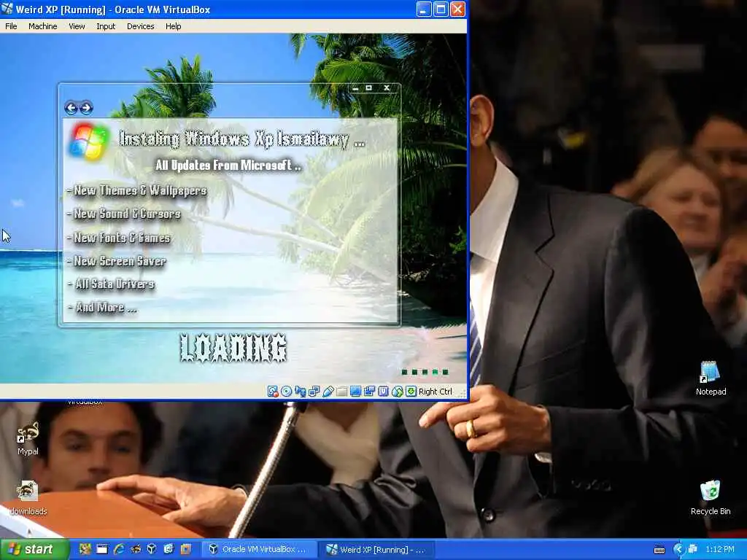Click the forward arrow in installer window
Viewport: 747px width, 560px height.
click(86, 108)
